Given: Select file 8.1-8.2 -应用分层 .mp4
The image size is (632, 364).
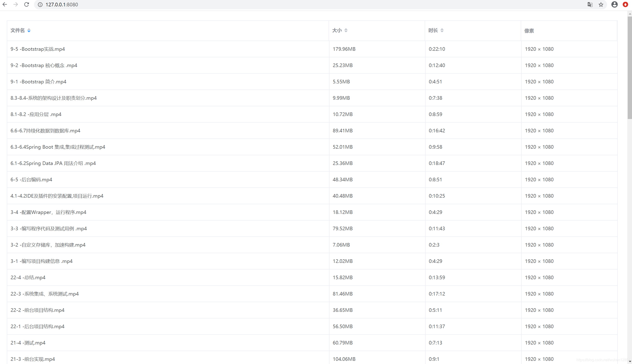Looking at the screenshot, I should click(x=36, y=114).
